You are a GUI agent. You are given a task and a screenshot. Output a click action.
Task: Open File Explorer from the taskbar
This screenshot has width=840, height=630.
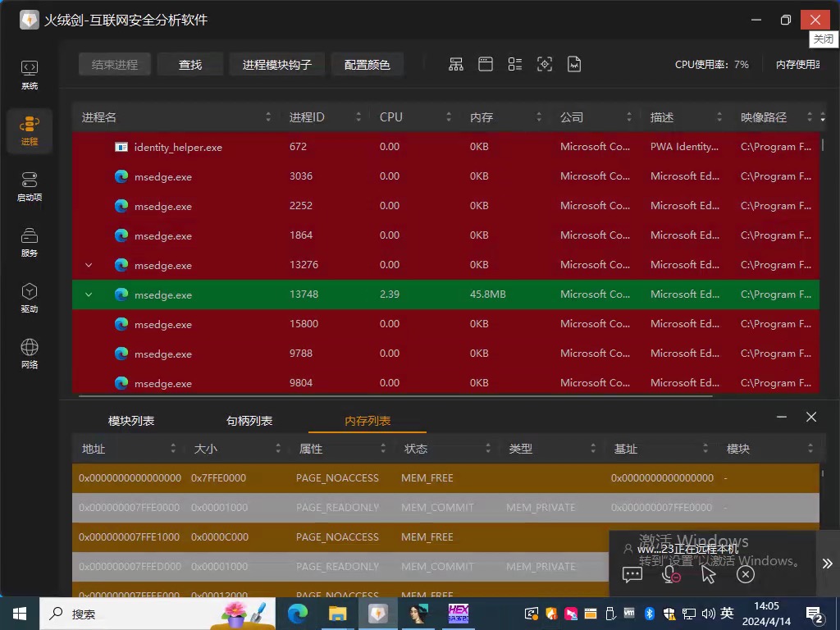tap(337, 614)
